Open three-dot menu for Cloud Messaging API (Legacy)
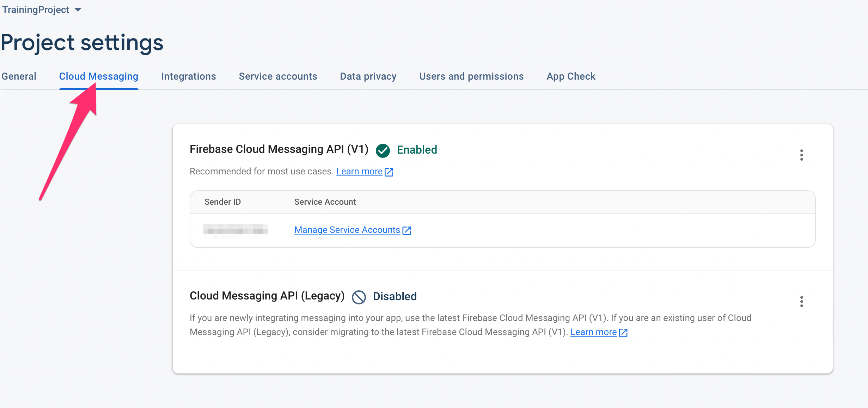 click(x=802, y=302)
